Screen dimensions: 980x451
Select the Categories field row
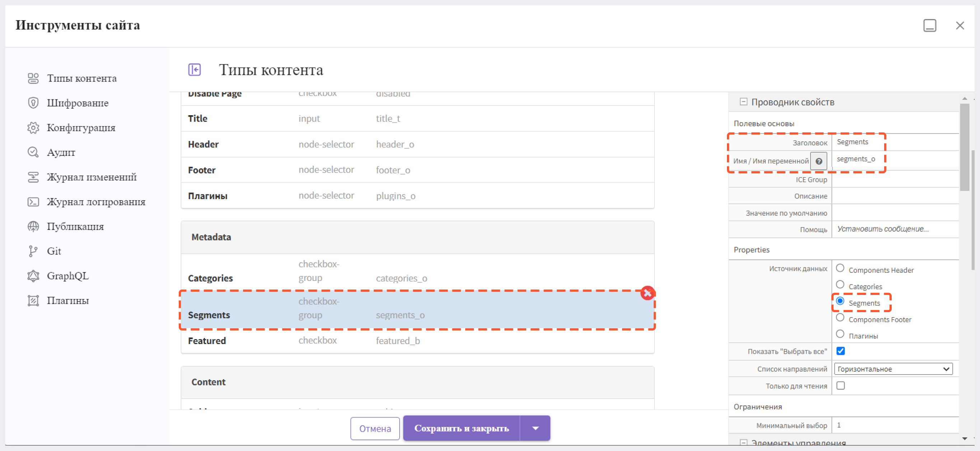click(x=417, y=272)
